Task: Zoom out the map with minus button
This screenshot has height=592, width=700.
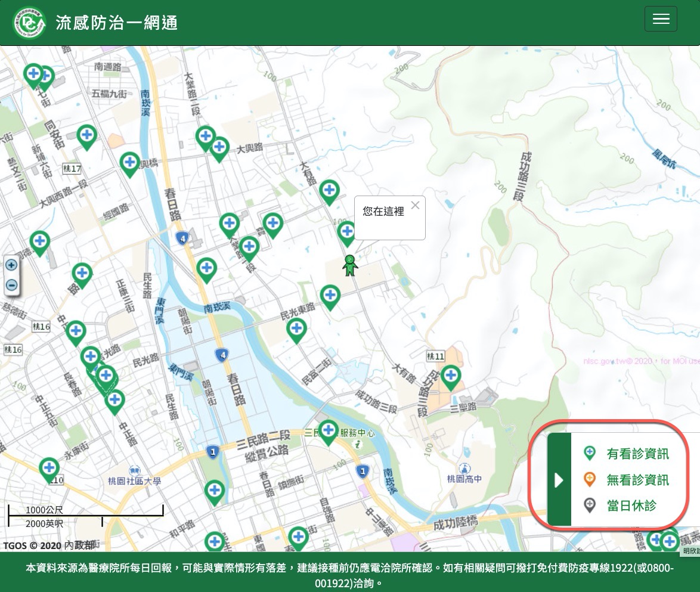Action: [11, 285]
